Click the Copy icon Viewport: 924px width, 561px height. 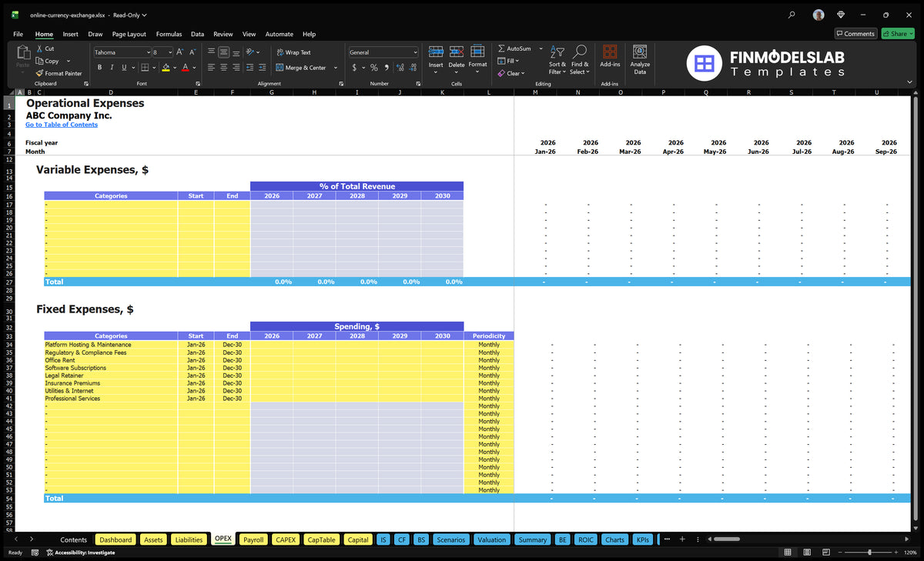click(40, 61)
